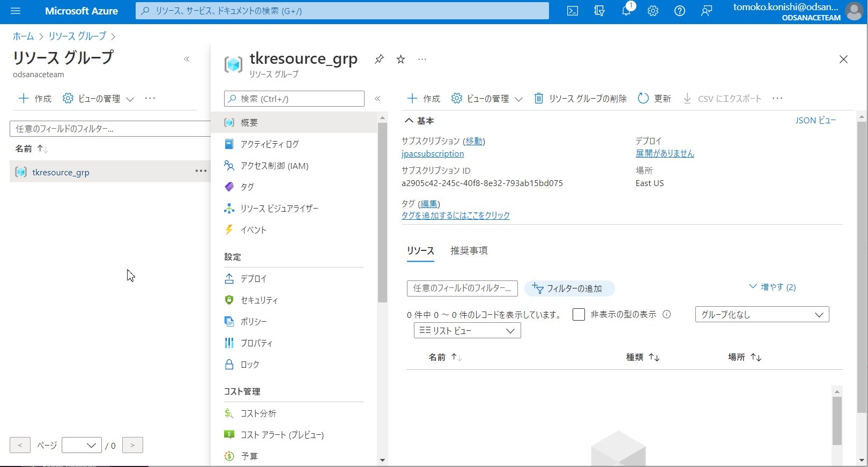Collapse the resource groups list panel
868x467 pixels.
click(x=187, y=59)
